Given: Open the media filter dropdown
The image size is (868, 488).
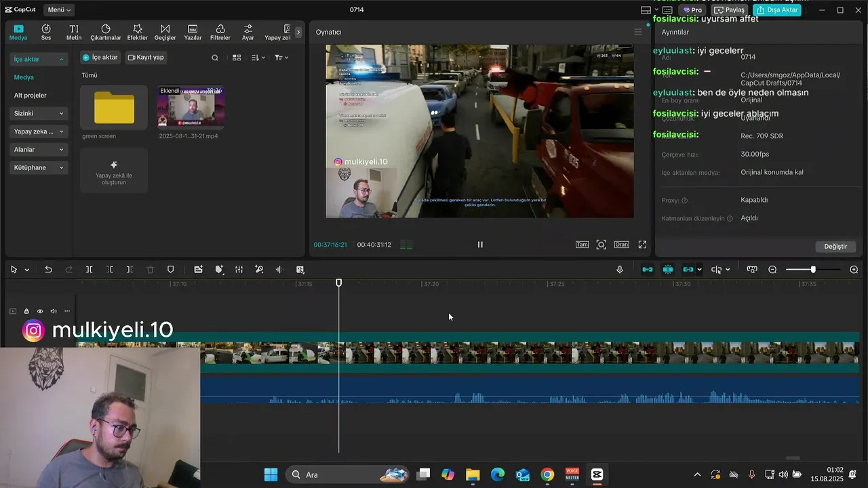Looking at the screenshot, I should (281, 58).
